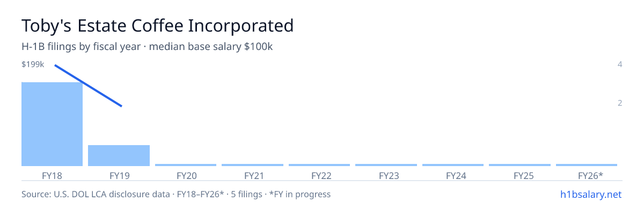The image size is (644, 215).
Task: Click the FY25 bar stub
Action: point(519,165)
